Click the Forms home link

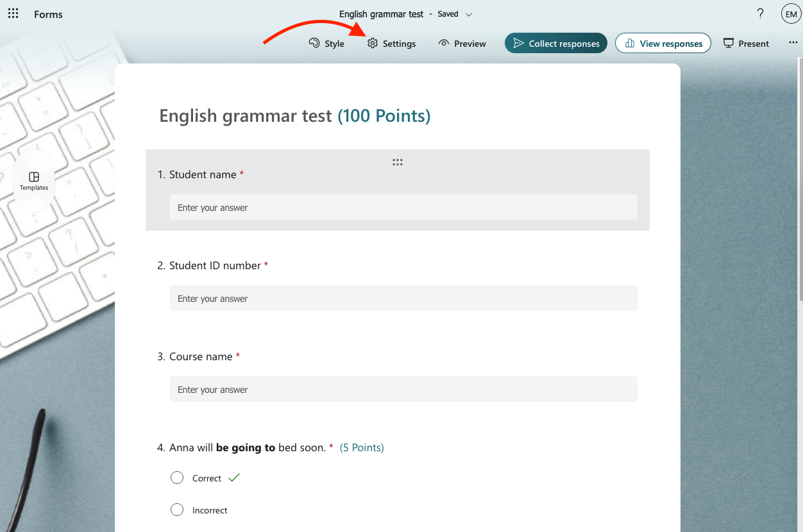coord(48,14)
